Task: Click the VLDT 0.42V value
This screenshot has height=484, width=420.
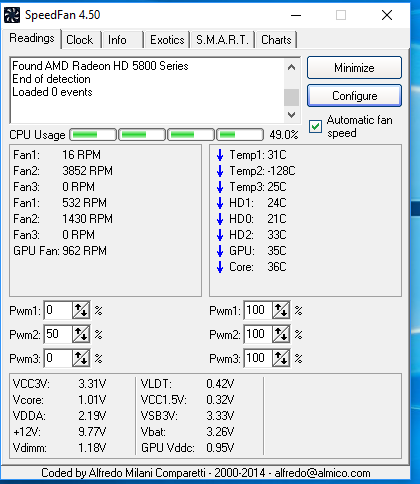Action: click(x=220, y=384)
